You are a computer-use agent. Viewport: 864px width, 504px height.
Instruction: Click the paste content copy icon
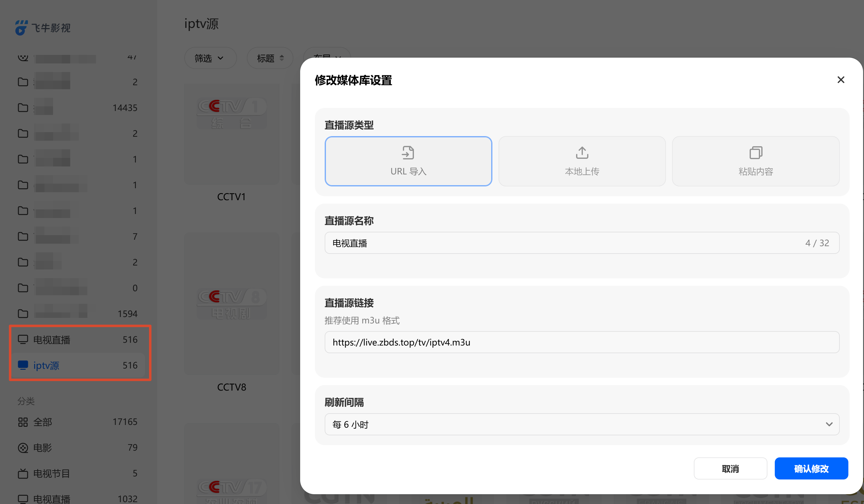tap(756, 153)
